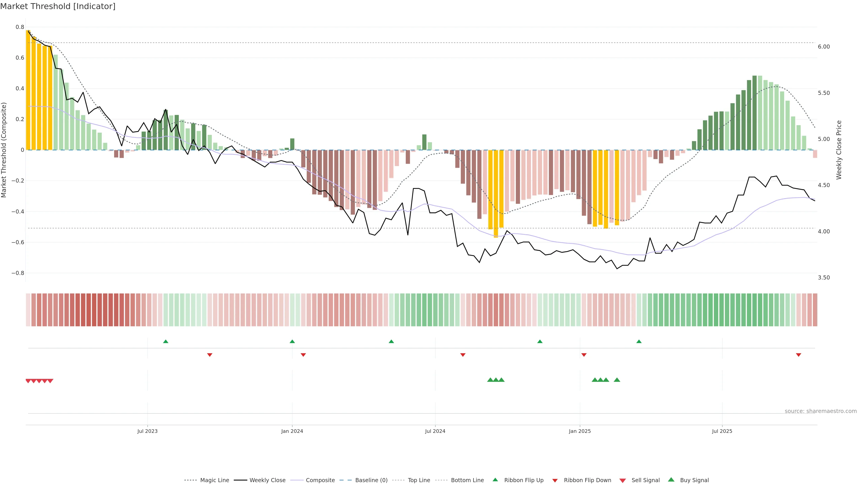The width and height of the screenshot is (868, 488).
Task: Click the source: sharemaestro.com text
Action: tap(821, 411)
